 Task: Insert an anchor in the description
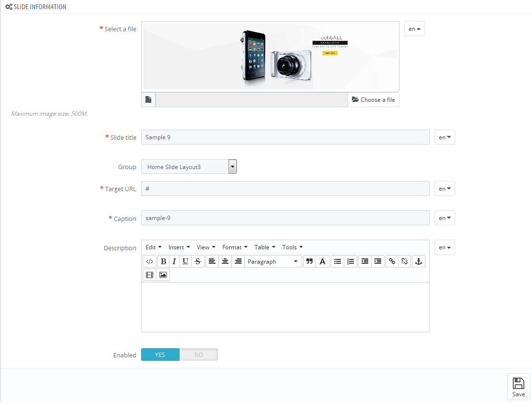pyautogui.click(x=418, y=262)
